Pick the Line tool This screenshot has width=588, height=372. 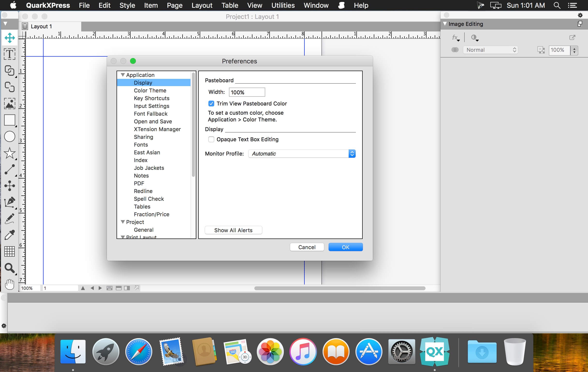[x=9, y=170]
